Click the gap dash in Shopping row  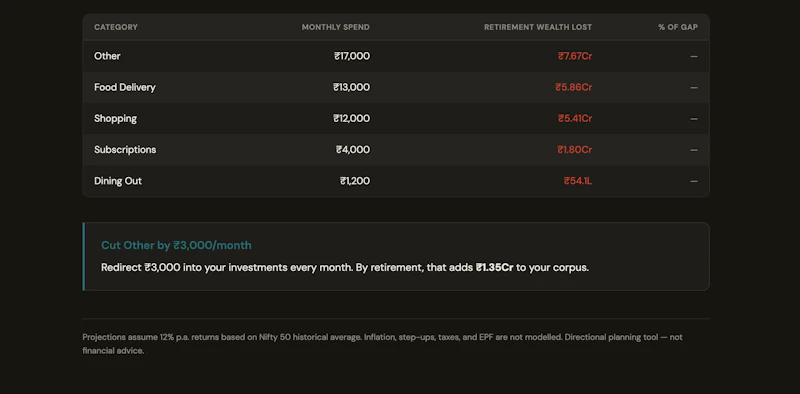pyautogui.click(x=694, y=118)
